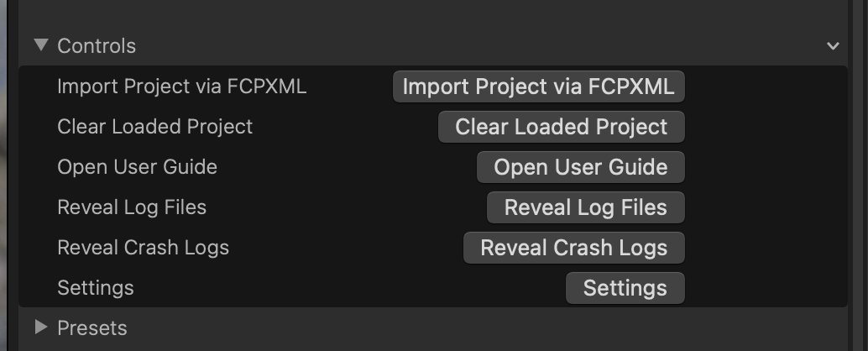Expand the Presets section disclosure triangle

coord(41,327)
